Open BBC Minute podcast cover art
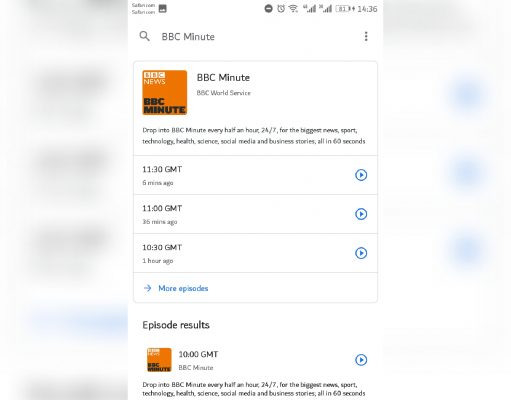This screenshot has width=511, height=400. click(x=165, y=93)
